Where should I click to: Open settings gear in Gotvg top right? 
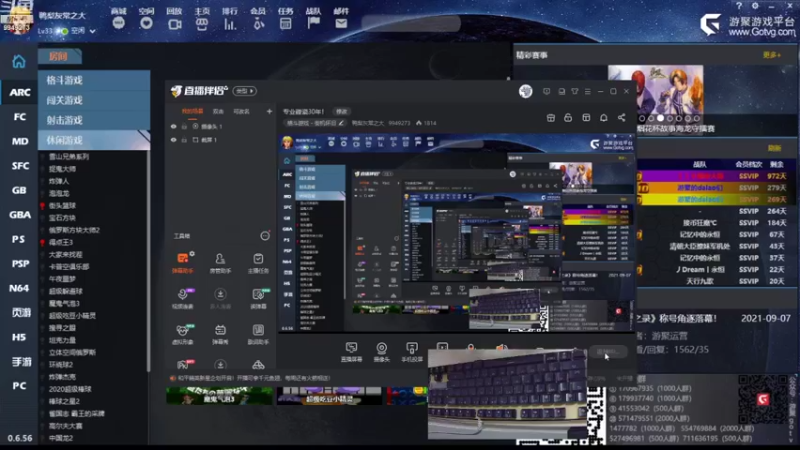[x=755, y=6]
